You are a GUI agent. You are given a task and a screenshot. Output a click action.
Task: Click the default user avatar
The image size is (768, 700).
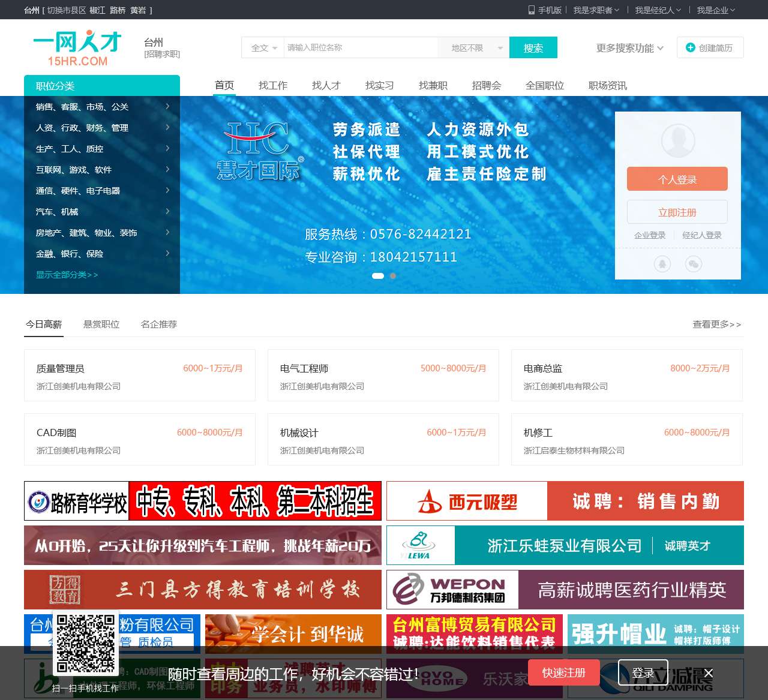point(678,141)
